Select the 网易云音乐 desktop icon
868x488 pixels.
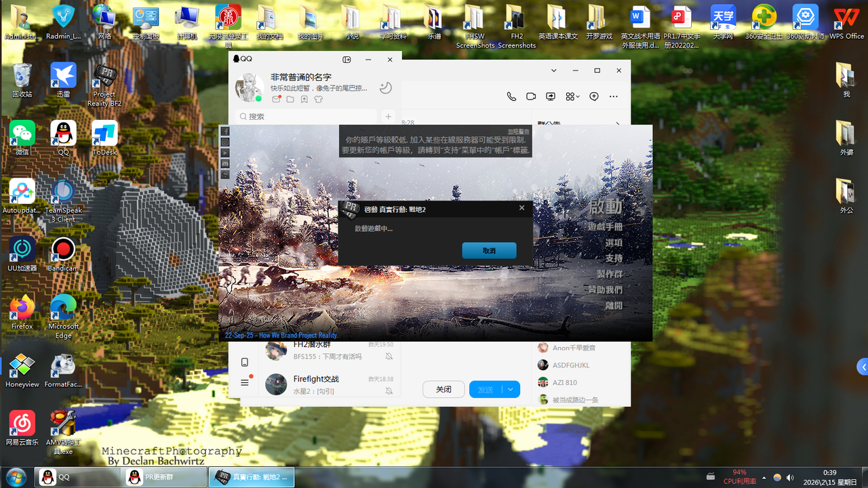22,428
